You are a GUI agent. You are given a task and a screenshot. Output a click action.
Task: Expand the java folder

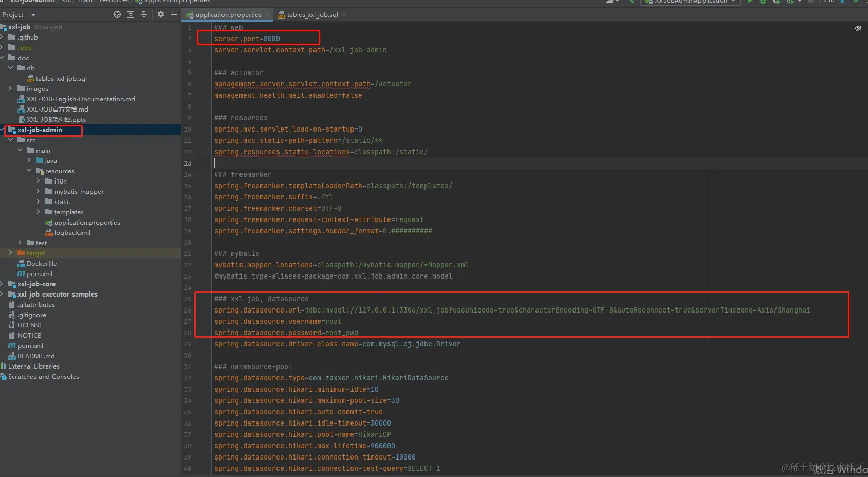tap(29, 160)
